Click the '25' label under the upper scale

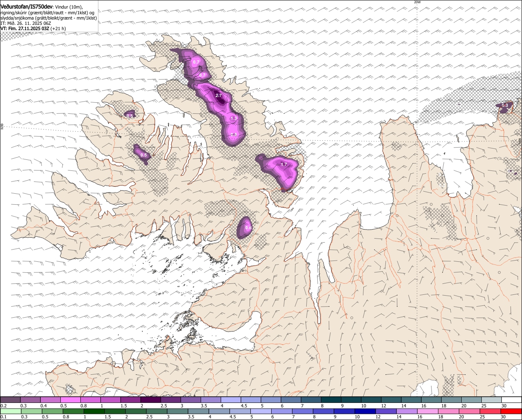(x=484, y=406)
